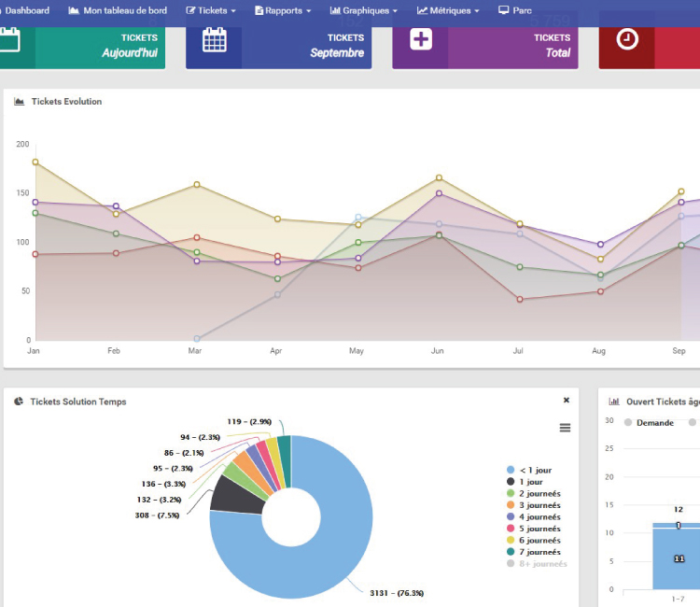Image resolution: width=700 pixels, height=607 pixels.
Task: Expand the Rapports dropdown menu
Action: click(x=283, y=10)
